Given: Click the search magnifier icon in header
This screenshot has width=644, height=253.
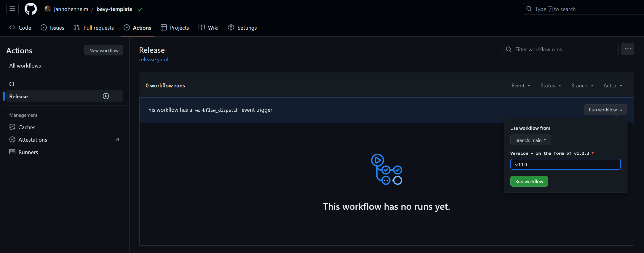Looking at the screenshot, I should click(x=529, y=9).
